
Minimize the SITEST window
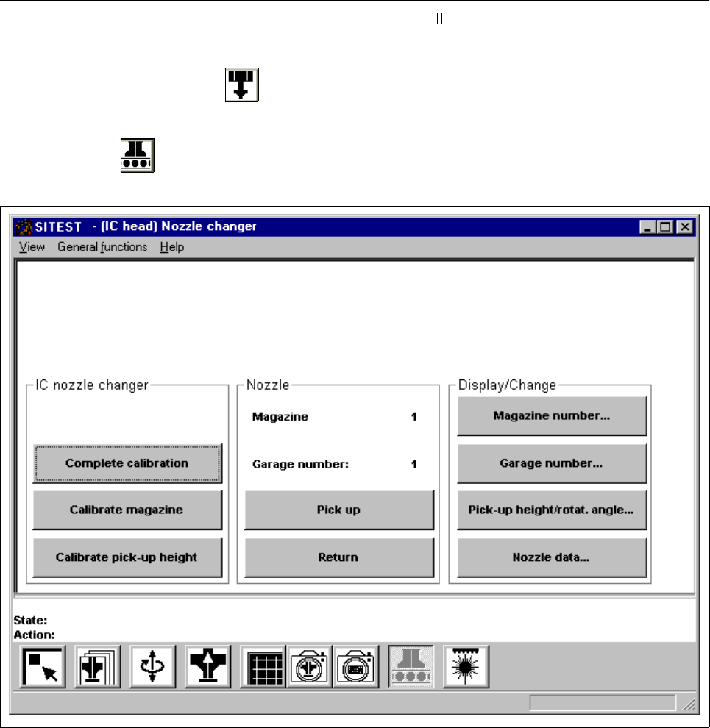(x=647, y=227)
